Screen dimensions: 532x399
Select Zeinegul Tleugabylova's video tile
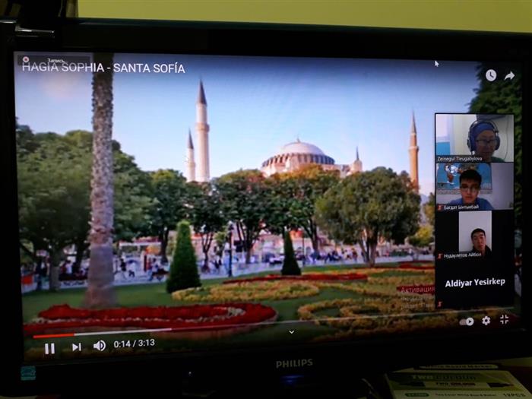pyautogui.click(x=473, y=135)
